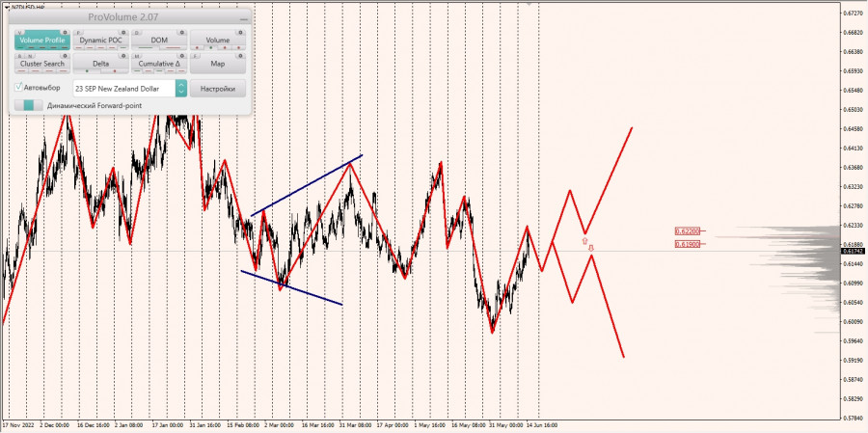
Task: Open Cumulative Δ gear settings
Action: pos(182,56)
